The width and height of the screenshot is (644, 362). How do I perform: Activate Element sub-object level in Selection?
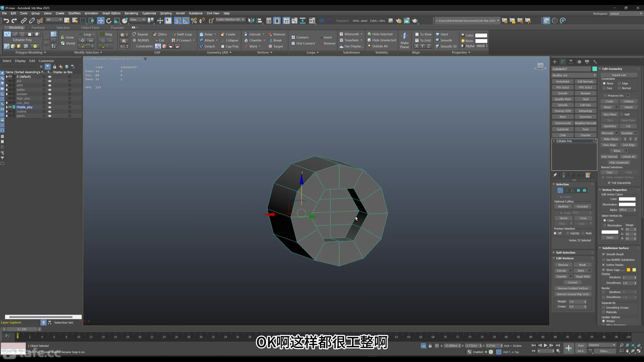pyautogui.click(x=584, y=191)
